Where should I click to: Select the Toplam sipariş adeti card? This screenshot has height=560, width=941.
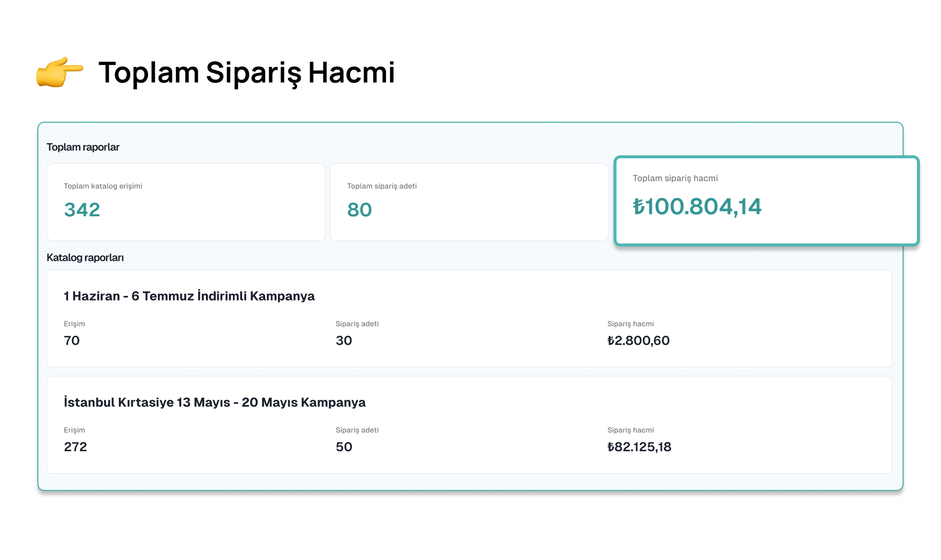coord(469,202)
